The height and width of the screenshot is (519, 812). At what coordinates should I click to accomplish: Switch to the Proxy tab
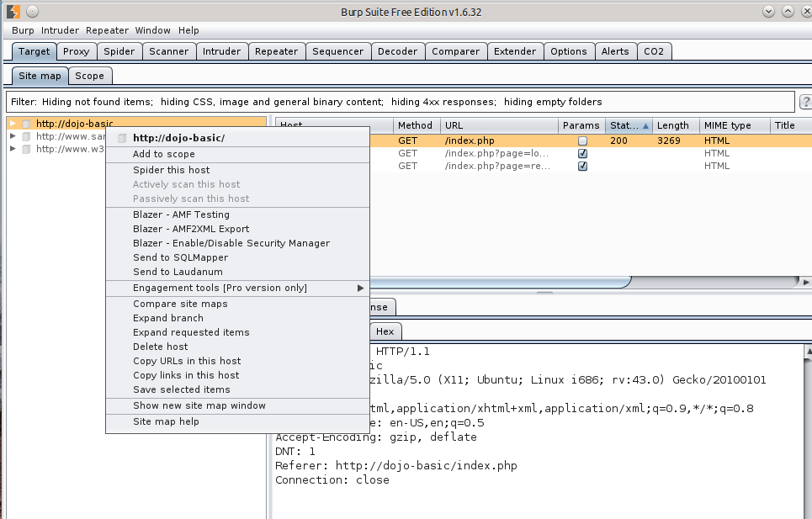pos(76,51)
